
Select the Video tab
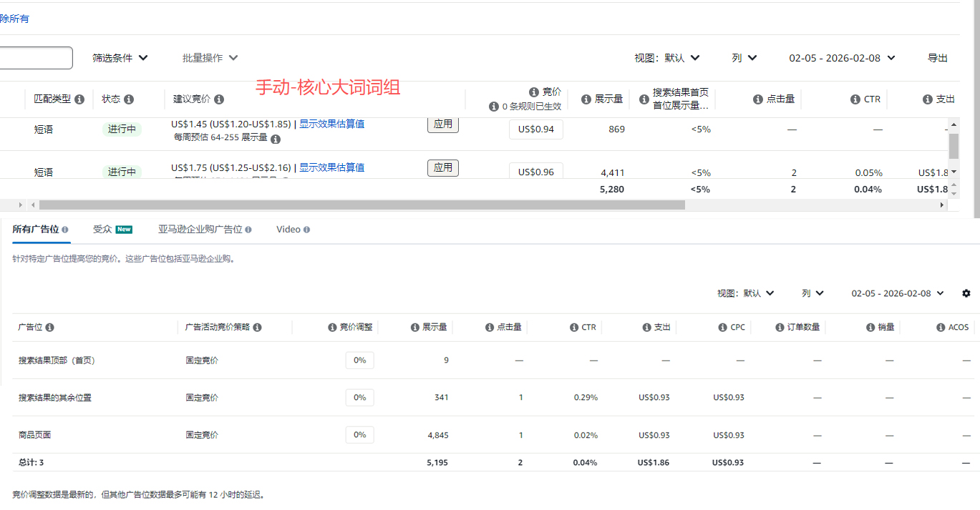pos(292,230)
